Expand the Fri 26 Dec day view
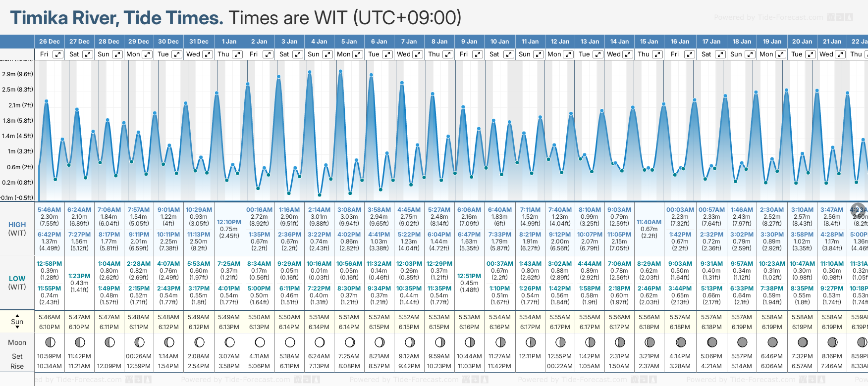Screen dimensions: 868x386 58,54
